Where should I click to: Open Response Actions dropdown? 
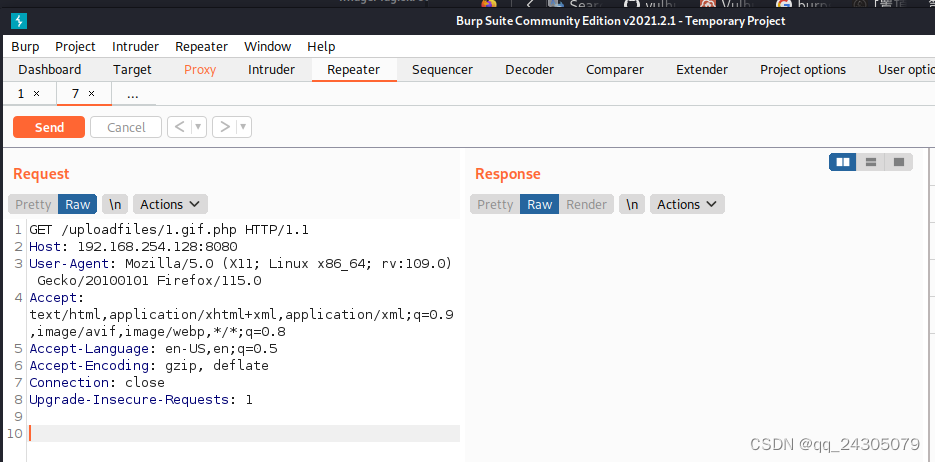click(x=687, y=204)
